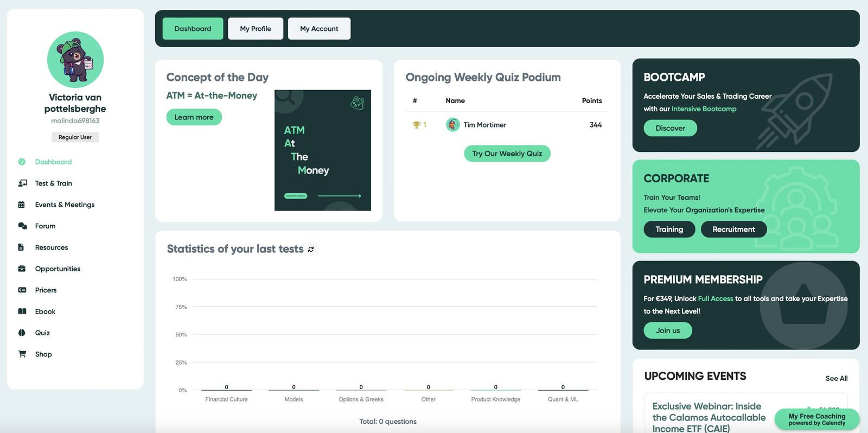This screenshot has height=433, width=868.
Task: Click the Bootcamp Discover button
Action: tap(671, 128)
